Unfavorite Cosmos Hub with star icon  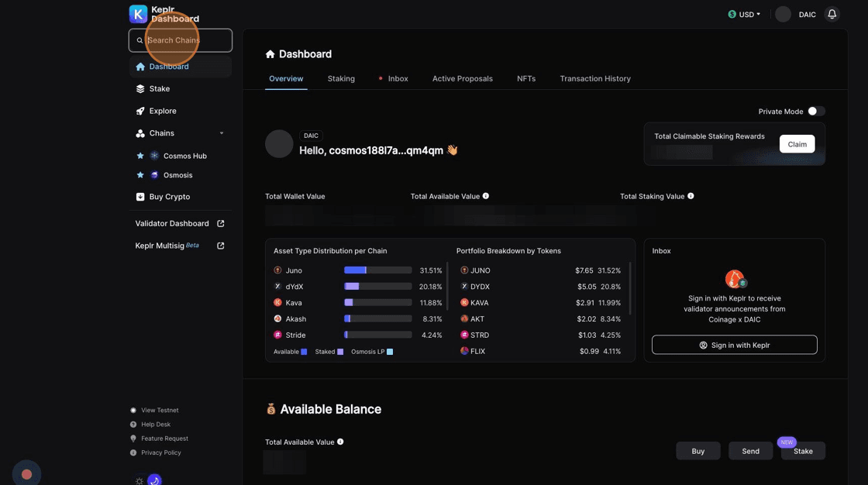point(140,156)
